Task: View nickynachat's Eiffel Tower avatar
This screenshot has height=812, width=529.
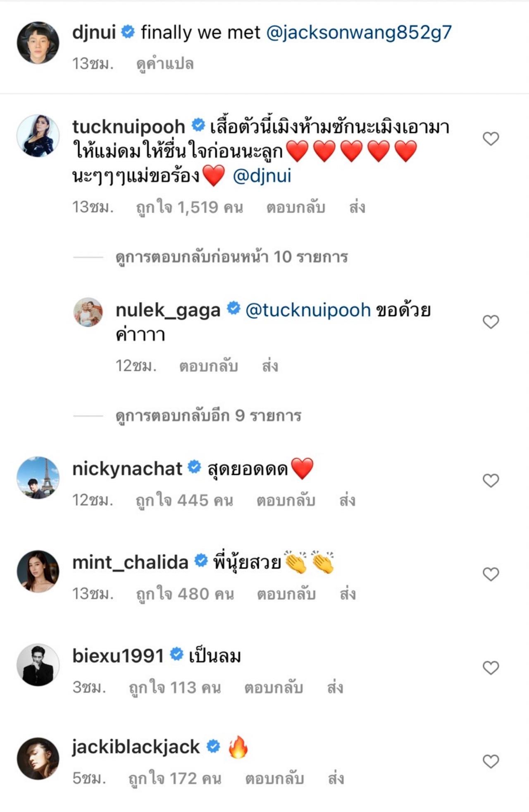Action: 38,478
